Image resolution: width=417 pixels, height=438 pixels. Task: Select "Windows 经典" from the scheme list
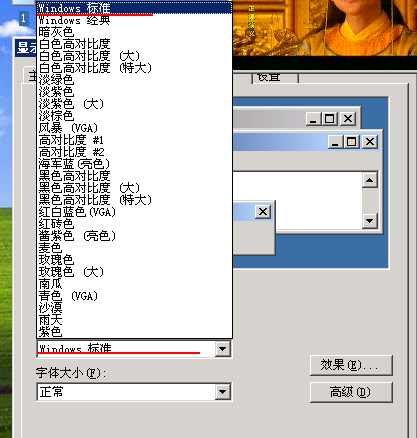tap(134, 20)
